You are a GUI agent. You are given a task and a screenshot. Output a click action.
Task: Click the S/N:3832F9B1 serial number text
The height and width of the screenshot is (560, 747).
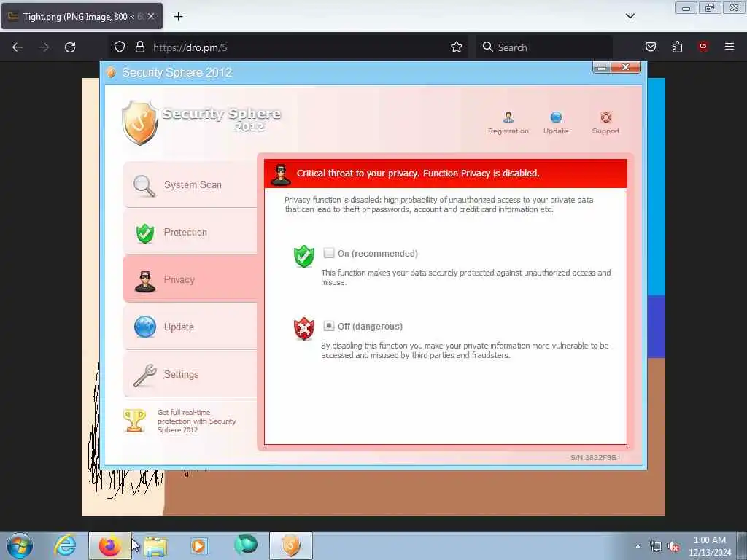tap(595, 458)
